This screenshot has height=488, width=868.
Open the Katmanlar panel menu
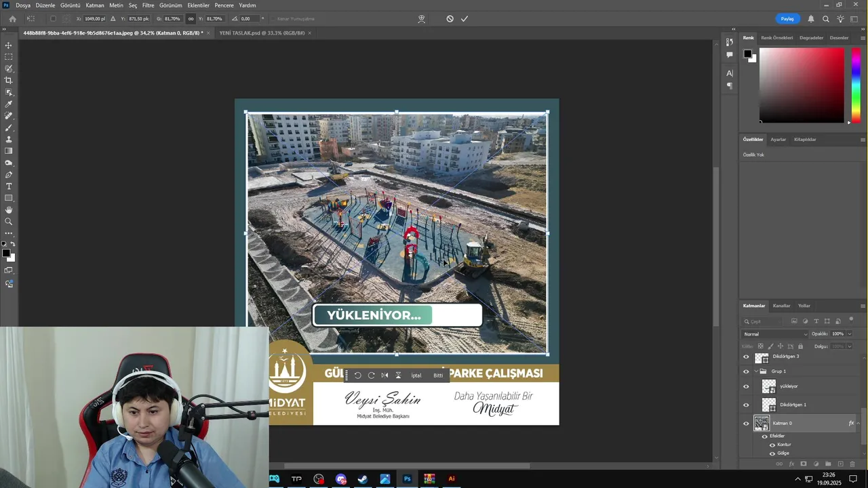tap(863, 306)
